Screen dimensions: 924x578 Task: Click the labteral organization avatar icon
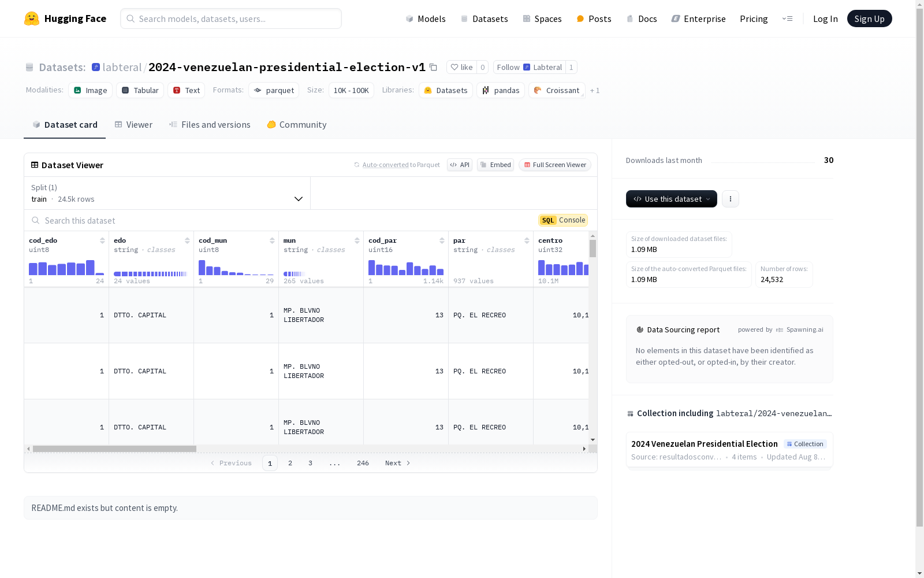pyautogui.click(x=96, y=67)
